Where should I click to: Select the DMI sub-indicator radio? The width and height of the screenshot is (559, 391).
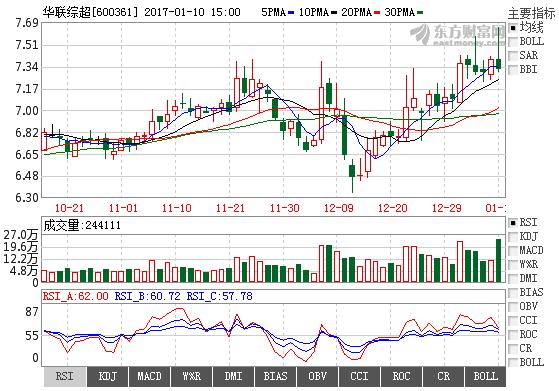[513, 278]
